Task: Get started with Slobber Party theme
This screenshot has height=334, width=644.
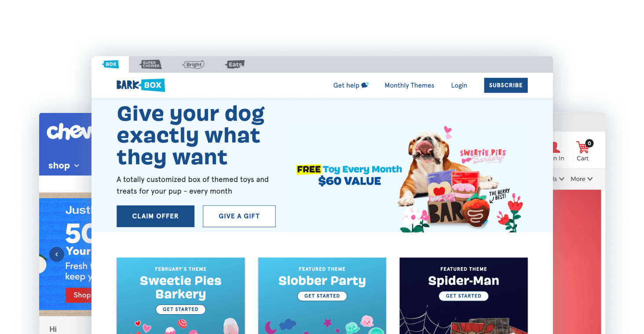Action: [322, 296]
